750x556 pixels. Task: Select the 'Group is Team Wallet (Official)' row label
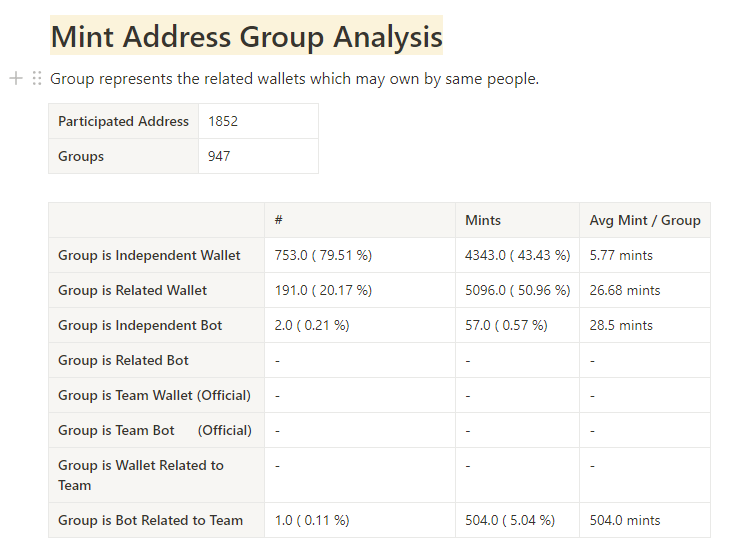(x=156, y=395)
